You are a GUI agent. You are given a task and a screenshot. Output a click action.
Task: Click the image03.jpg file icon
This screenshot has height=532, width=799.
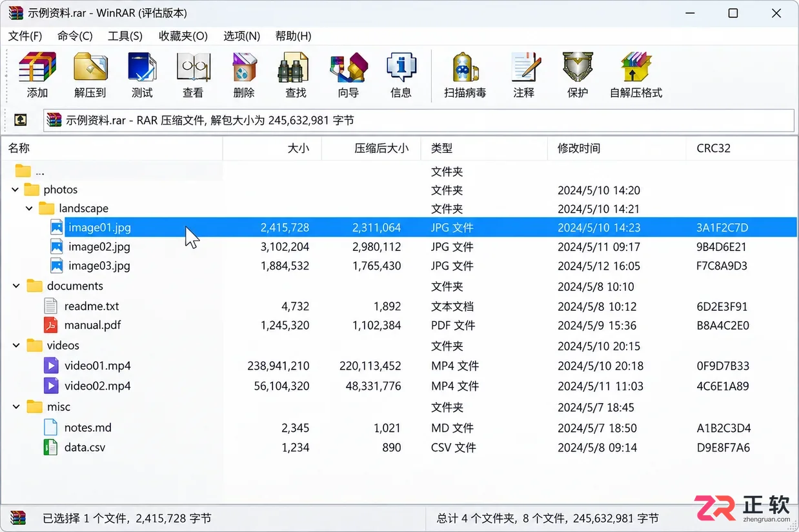(x=57, y=266)
